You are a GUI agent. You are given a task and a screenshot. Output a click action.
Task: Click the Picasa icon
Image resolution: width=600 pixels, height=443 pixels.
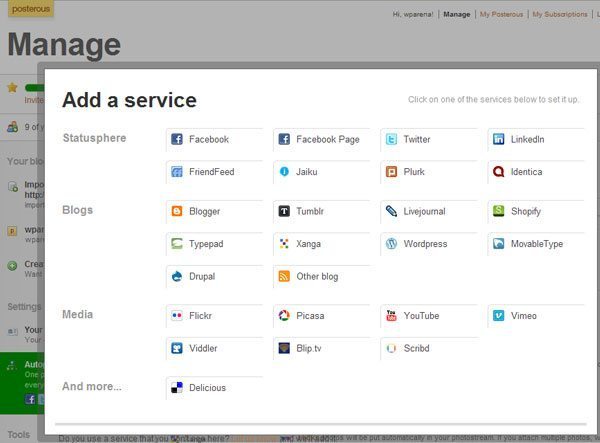tap(284, 315)
